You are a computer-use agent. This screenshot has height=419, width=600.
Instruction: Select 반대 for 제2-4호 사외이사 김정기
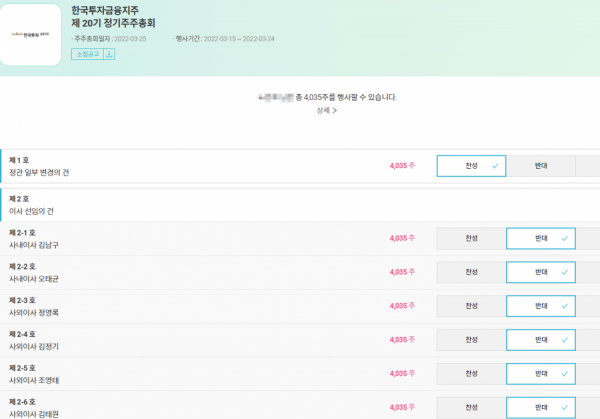(x=541, y=340)
